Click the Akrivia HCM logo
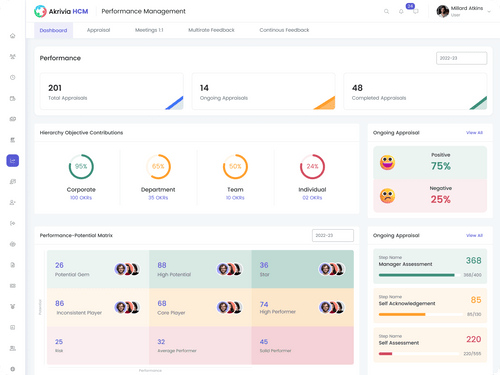The height and width of the screenshot is (375, 500). tap(61, 11)
